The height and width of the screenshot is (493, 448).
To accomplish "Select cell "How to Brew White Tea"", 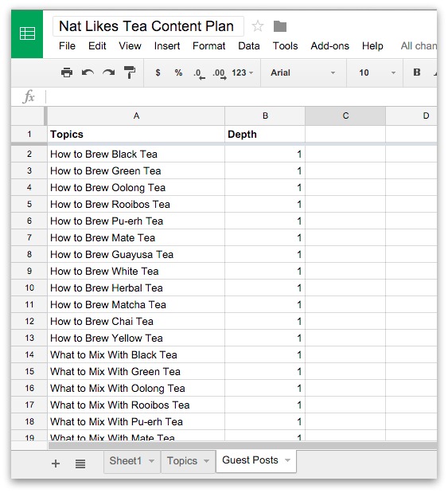I will [136, 271].
